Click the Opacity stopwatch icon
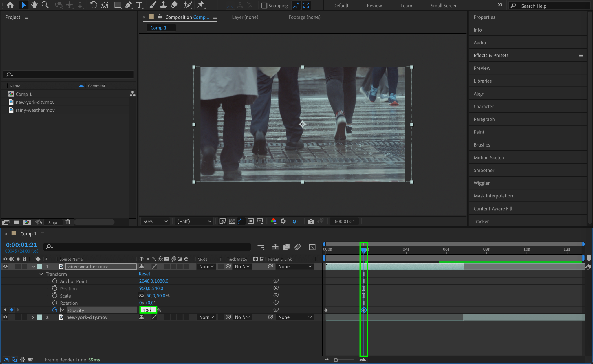This screenshot has height=364, width=593. 54,310
